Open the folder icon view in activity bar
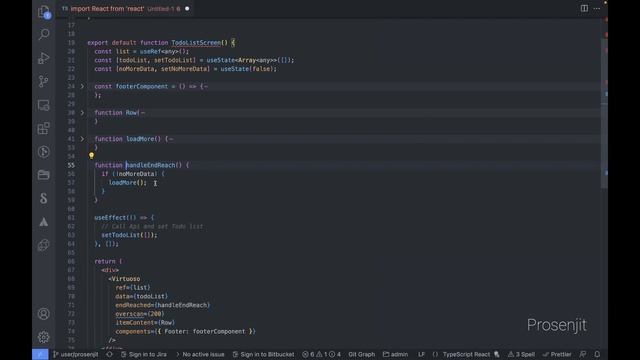This screenshot has height=360, width=640. pyautogui.click(x=44, y=175)
